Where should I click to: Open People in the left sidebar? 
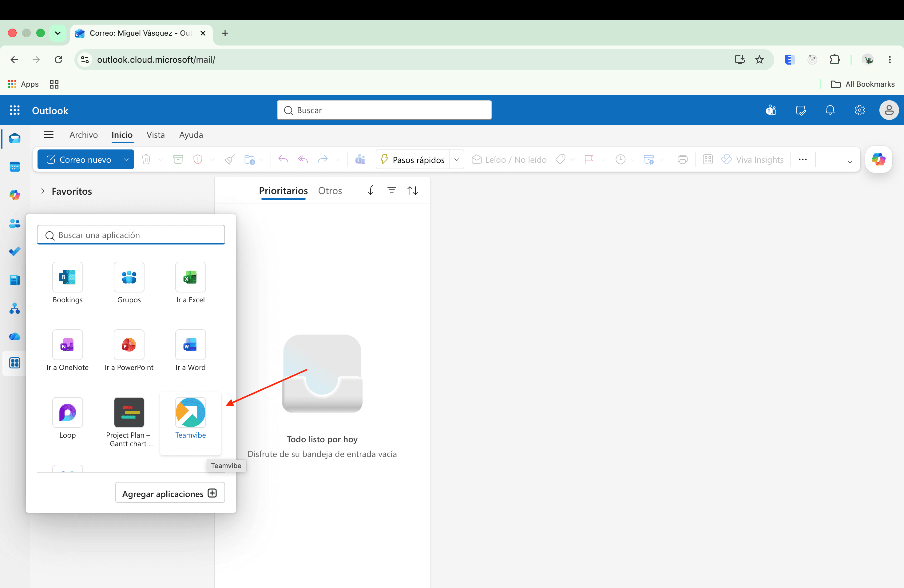coord(15,223)
